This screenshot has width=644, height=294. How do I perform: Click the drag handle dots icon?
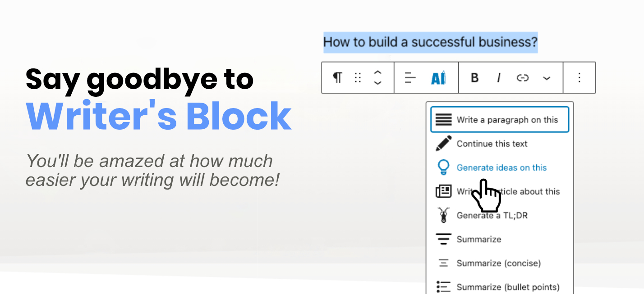[358, 78]
